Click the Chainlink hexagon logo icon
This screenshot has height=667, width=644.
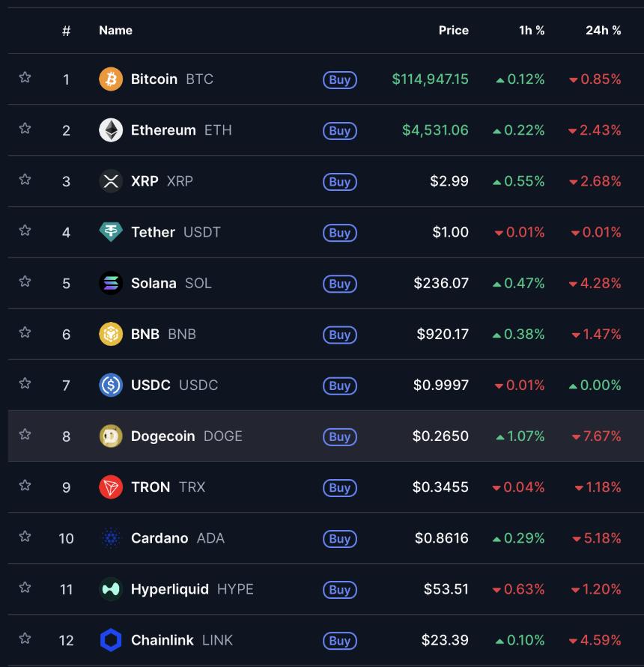coord(111,640)
